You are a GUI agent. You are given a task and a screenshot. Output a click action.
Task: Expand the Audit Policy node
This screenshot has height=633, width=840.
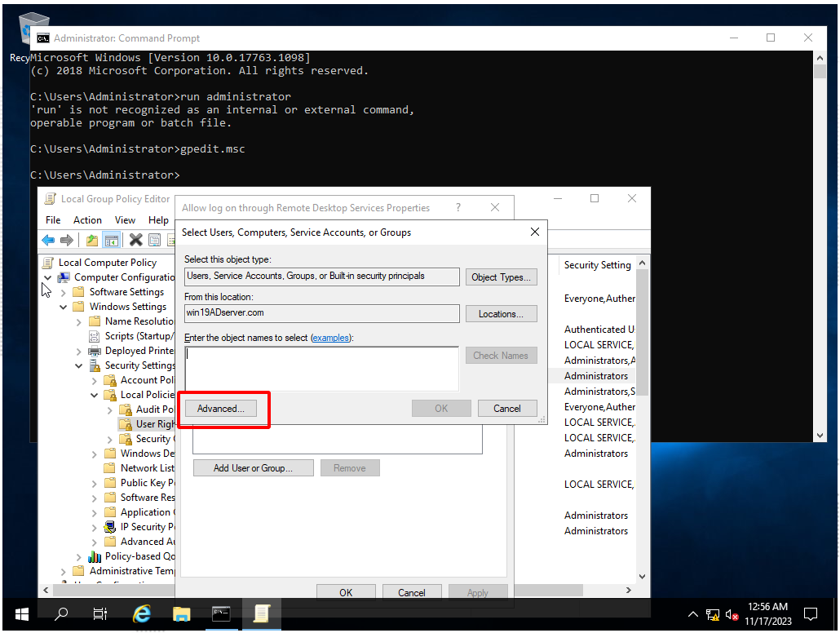point(110,409)
